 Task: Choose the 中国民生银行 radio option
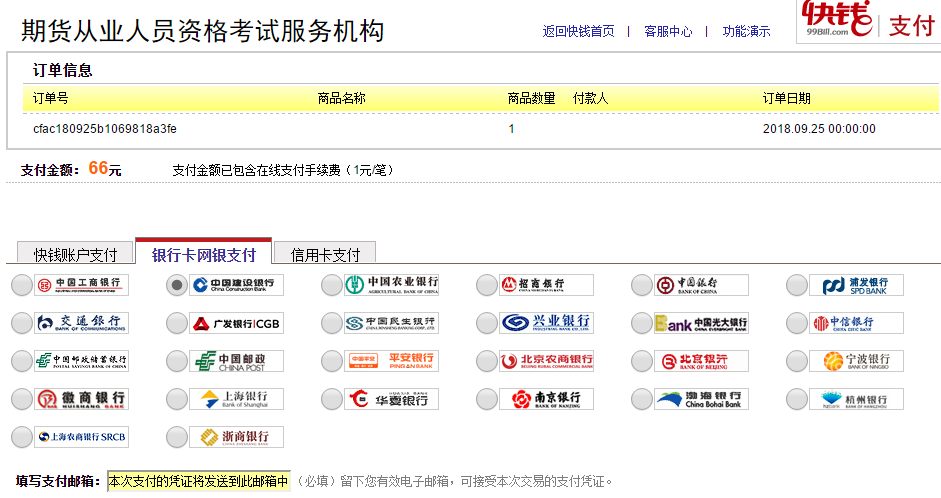[x=331, y=323]
